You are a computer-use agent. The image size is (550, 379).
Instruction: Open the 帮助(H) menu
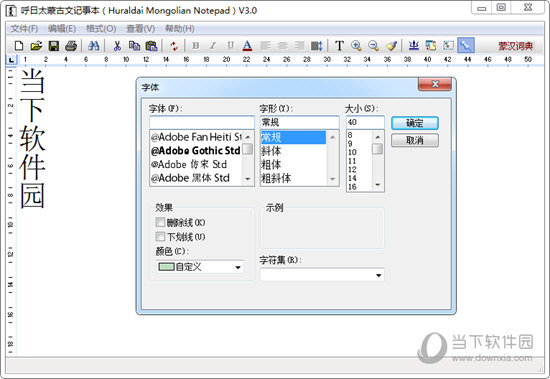180,29
